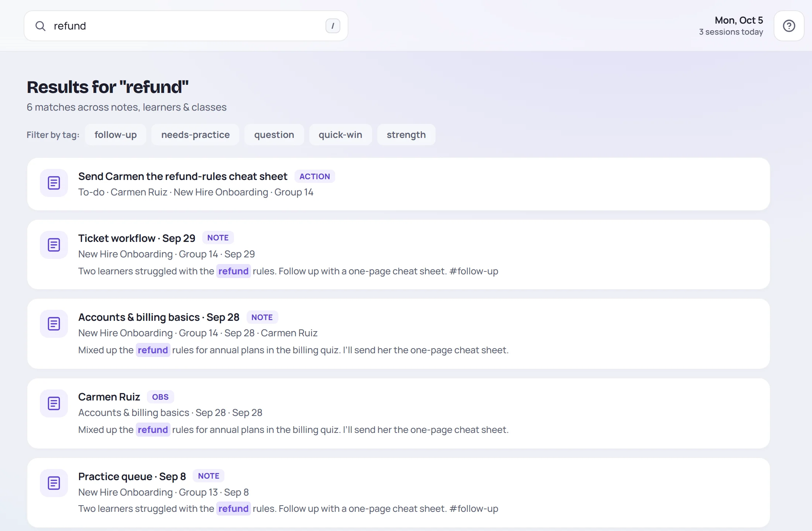Click highlighted refund in Ticket workflow snippet
The width and height of the screenshot is (812, 531).
coord(233,271)
